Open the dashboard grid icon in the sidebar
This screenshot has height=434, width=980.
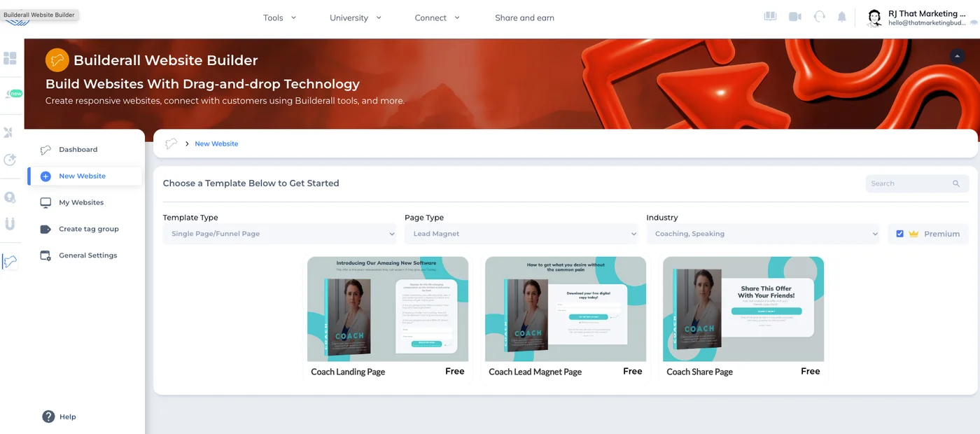click(x=10, y=57)
